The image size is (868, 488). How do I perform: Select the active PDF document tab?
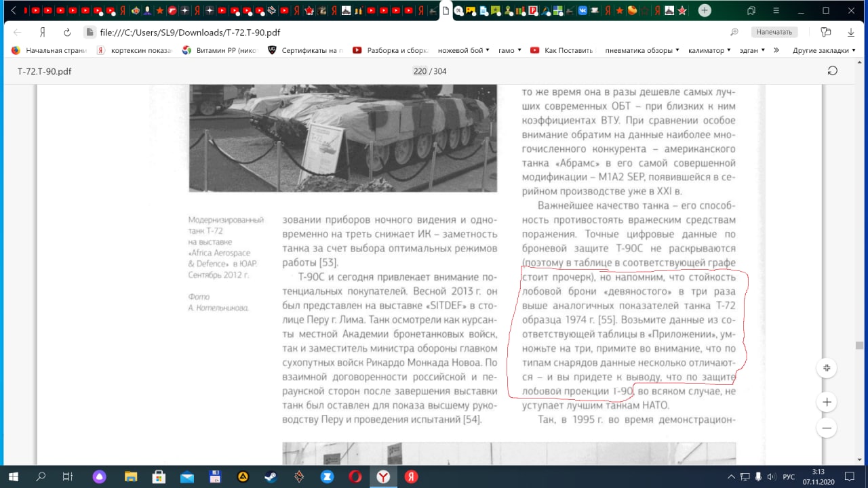click(446, 10)
